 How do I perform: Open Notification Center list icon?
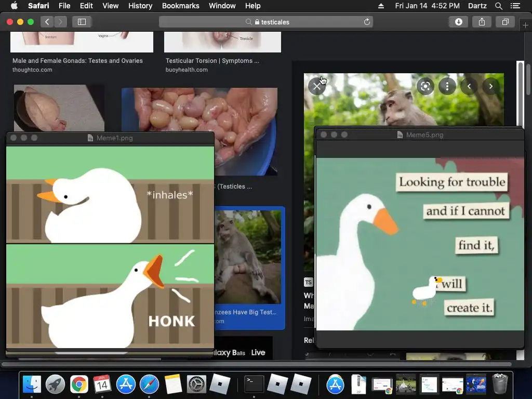point(515,6)
